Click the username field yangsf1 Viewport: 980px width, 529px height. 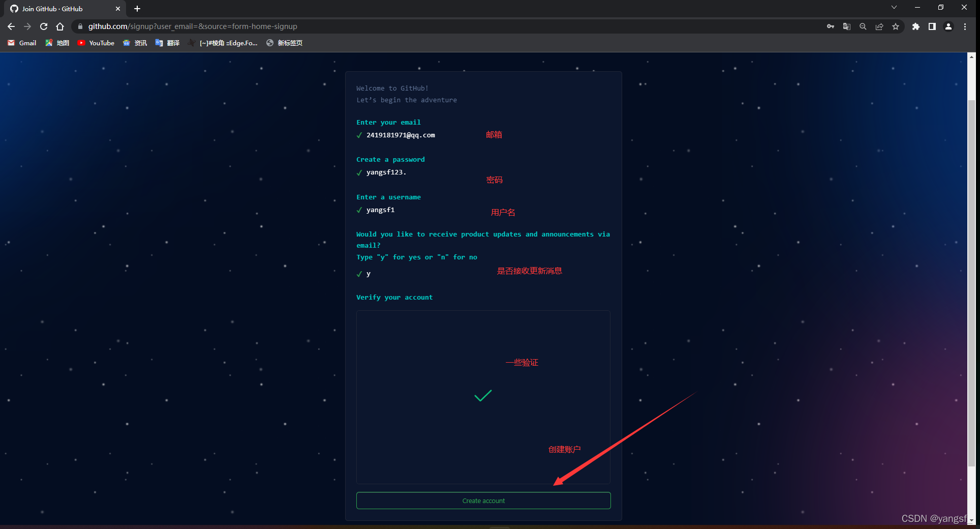(x=380, y=210)
